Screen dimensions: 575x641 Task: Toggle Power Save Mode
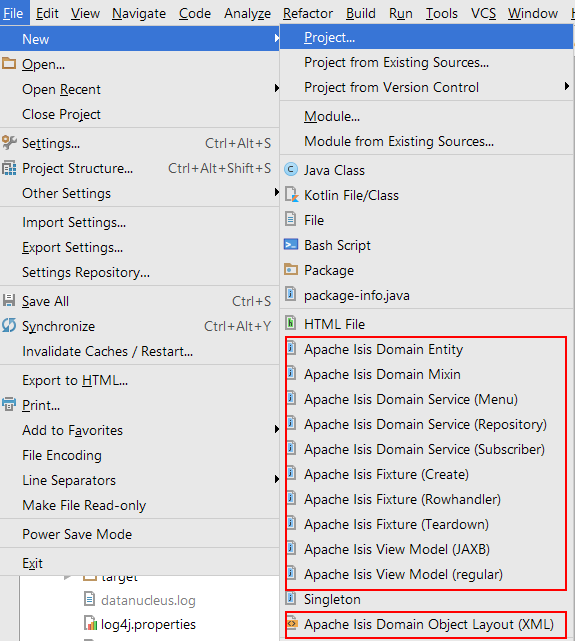(139, 533)
